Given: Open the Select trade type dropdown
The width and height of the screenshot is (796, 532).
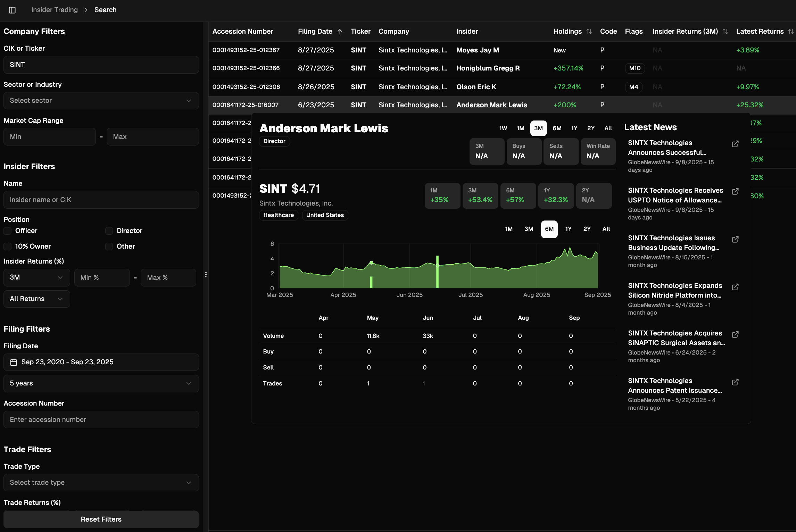Looking at the screenshot, I should click(101, 483).
